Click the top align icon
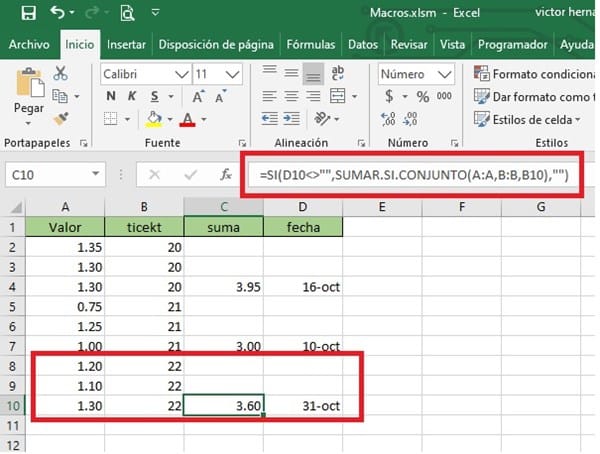Viewport: 600px width, 454px height. [x=269, y=72]
